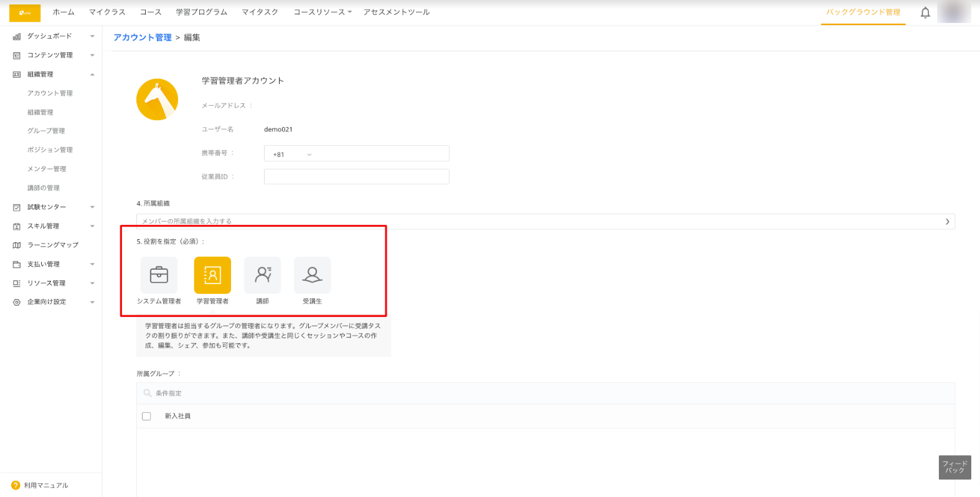Screen dimensions: 980x497
Task: Open the コースリソース dropdown menu
Action: point(323,12)
